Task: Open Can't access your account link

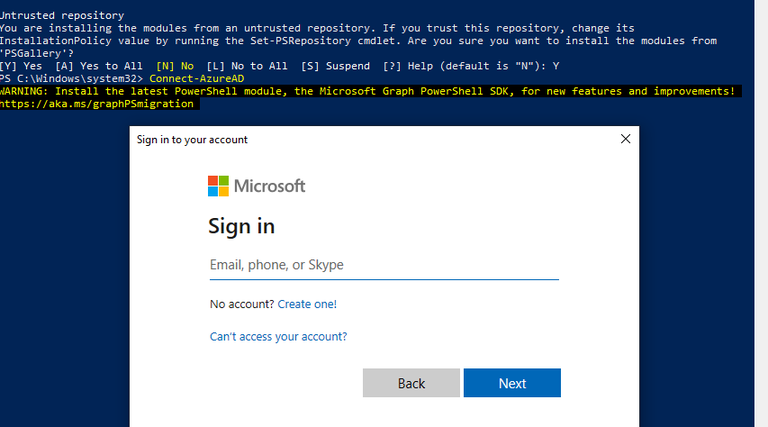Action: tap(278, 337)
